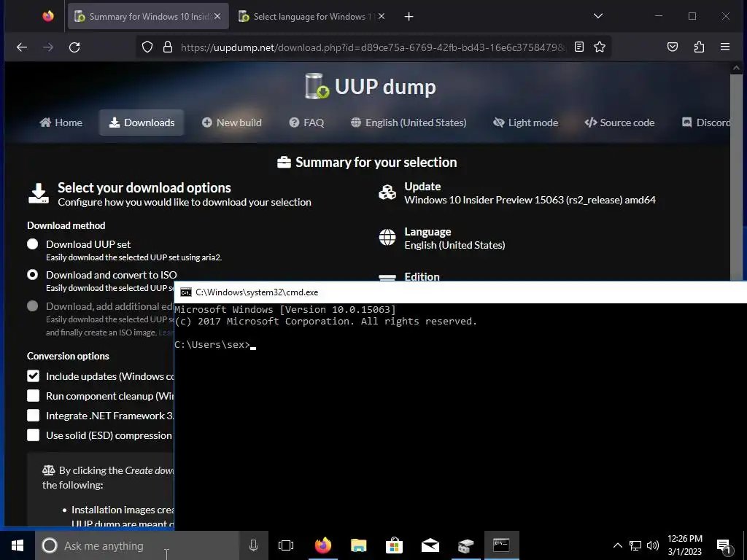Select the Download UUP set radio option

[32, 244]
